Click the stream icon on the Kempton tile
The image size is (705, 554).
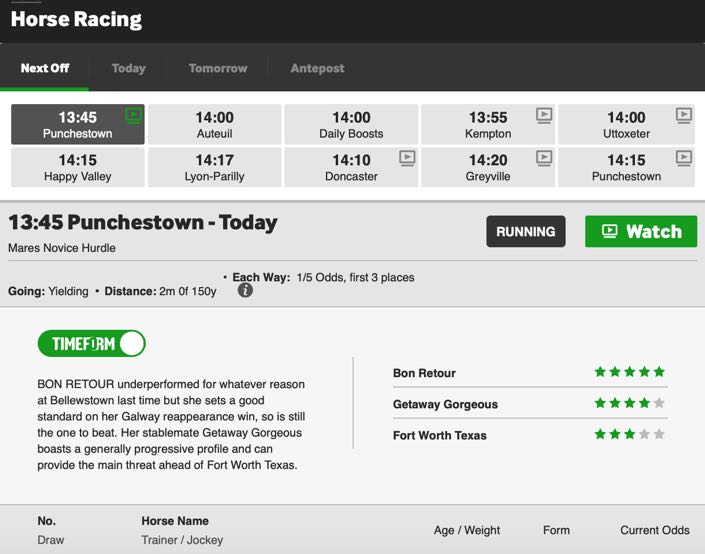544,116
